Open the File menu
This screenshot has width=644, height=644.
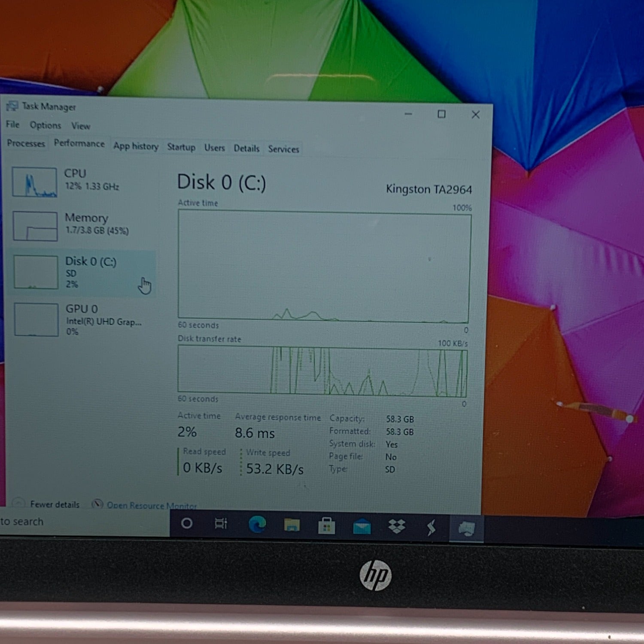12,125
